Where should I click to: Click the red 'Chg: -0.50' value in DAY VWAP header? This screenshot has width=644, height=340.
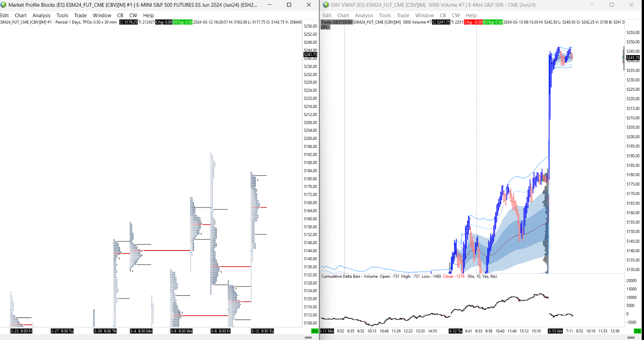coord(473,22)
